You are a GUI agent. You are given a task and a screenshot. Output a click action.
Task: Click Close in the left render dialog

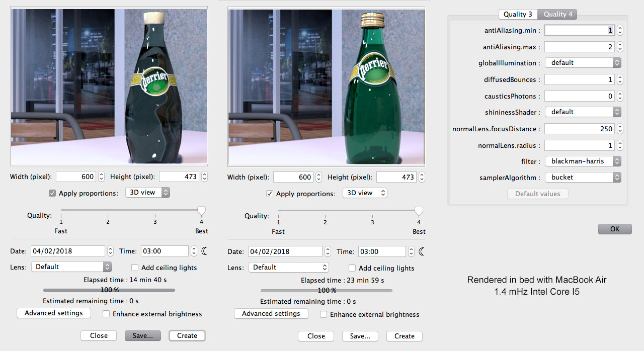coord(99,335)
